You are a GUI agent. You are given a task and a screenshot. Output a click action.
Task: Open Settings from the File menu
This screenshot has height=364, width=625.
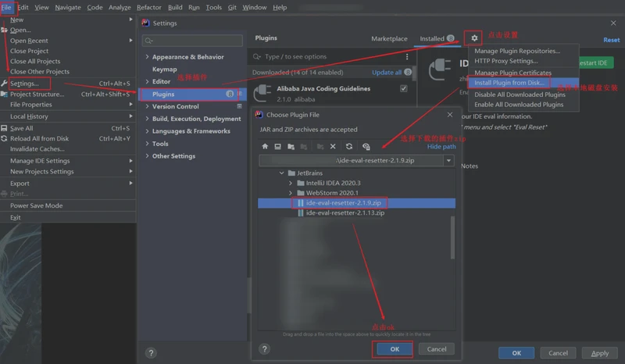tap(24, 84)
